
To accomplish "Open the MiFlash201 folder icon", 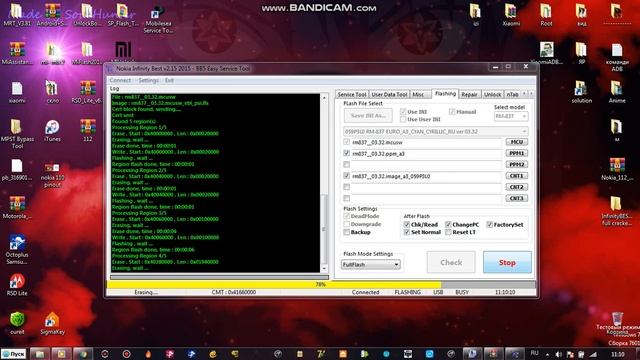I will [x=87, y=53].
